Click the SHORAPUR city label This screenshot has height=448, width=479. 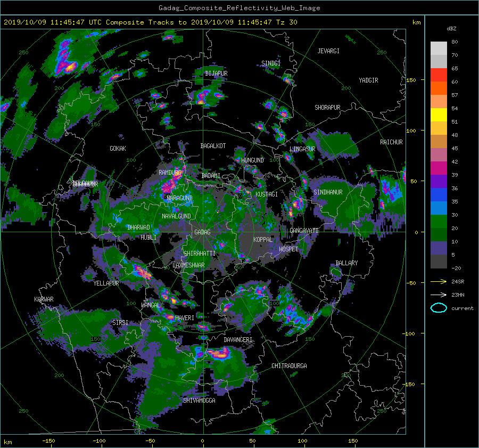[x=327, y=108]
